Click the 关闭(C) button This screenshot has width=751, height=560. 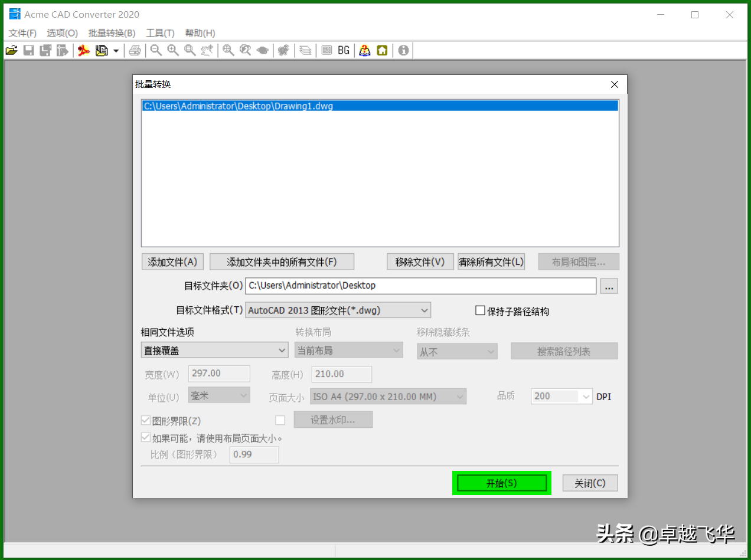point(590,483)
